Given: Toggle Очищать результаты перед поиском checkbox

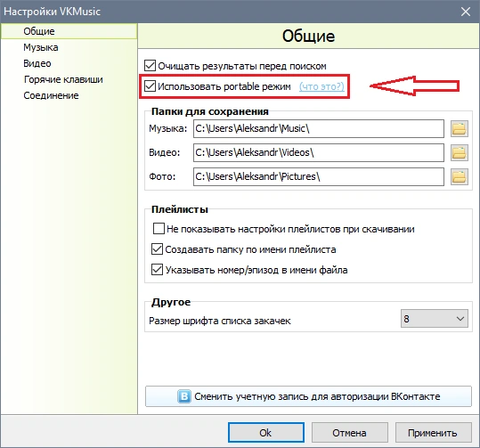Looking at the screenshot, I should coord(150,66).
